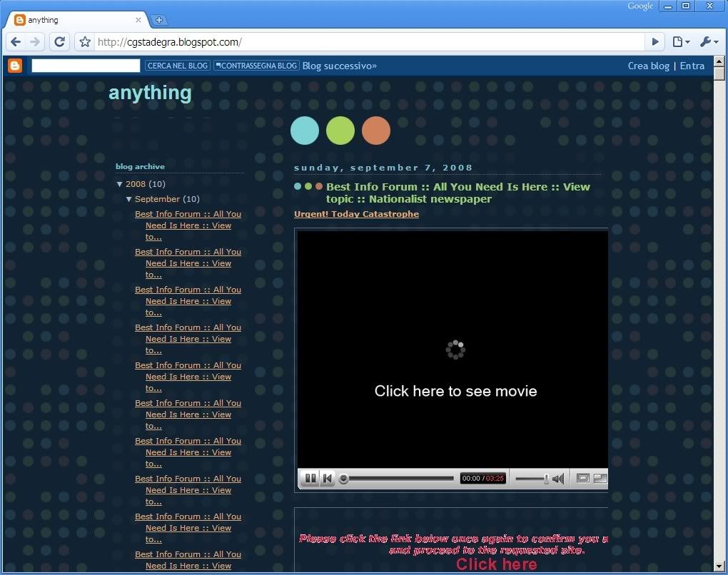Open the wrench settings menu
The image size is (728, 575).
(x=708, y=42)
